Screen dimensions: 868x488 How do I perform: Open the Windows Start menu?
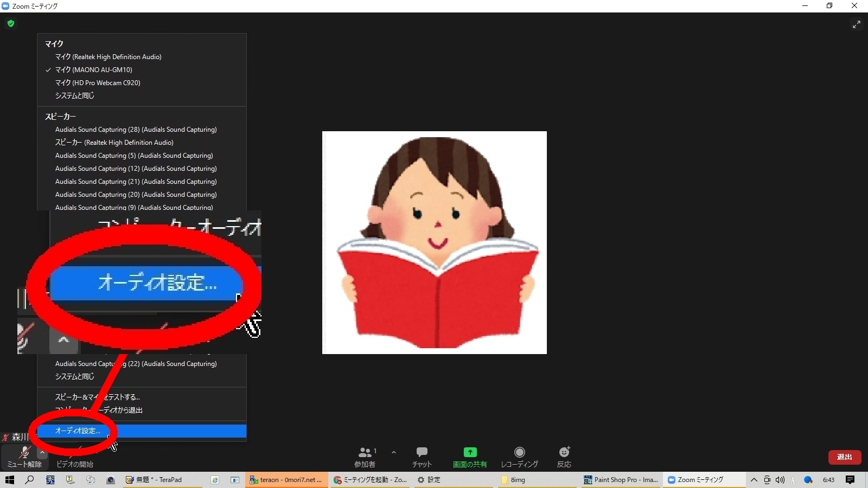pyautogui.click(x=10, y=480)
